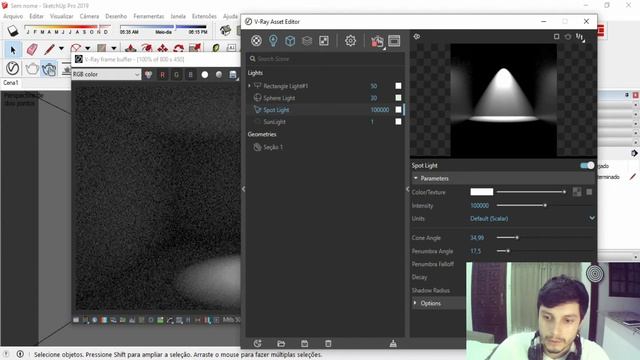Toggle red channel R in frame buffer
The height and width of the screenshot is (360, 640).
pyautogui.click(x=162, y=75)
